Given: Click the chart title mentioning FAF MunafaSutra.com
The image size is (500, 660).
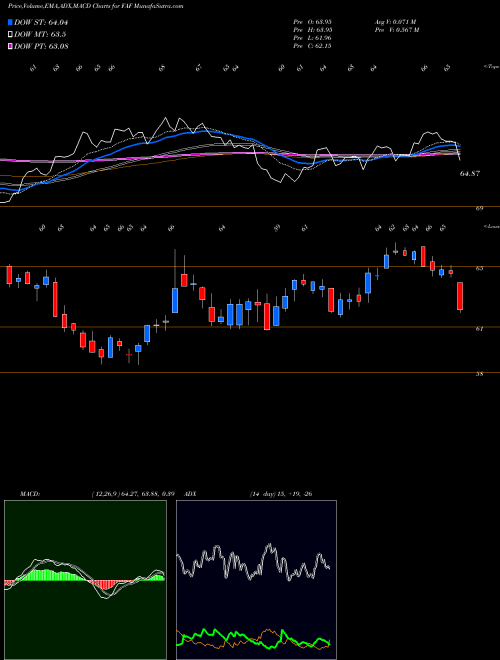Looking at the screenshot, I should pos(96,6).
